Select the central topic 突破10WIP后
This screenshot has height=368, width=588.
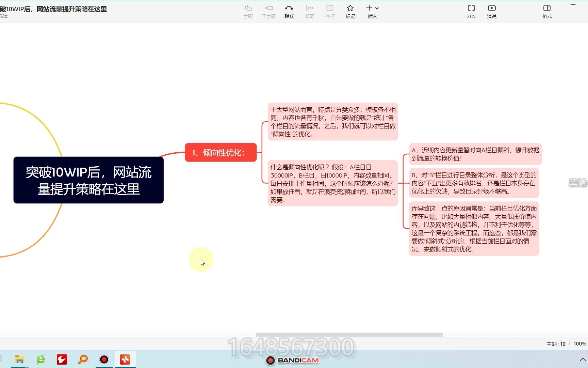[x=88, y=180]
